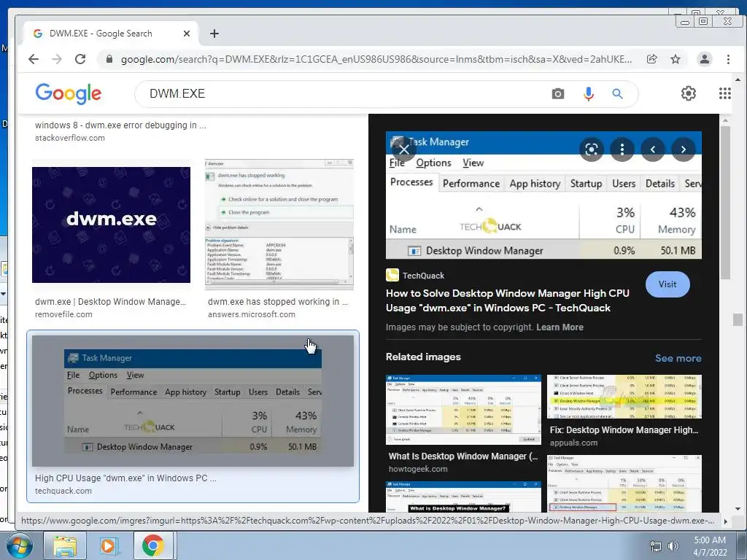Click the preview panel scrollbar thumb
The height and width of the screenshot is (560, 747).
point(725,203)
